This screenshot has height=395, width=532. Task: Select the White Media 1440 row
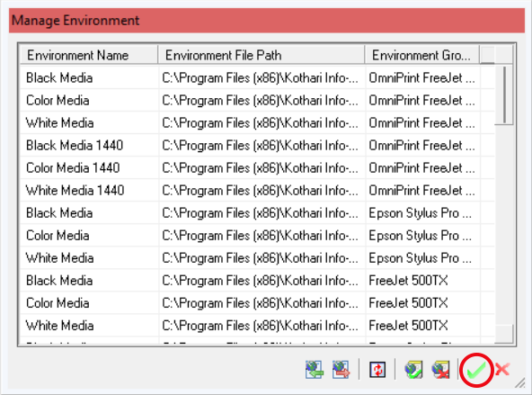257,190
